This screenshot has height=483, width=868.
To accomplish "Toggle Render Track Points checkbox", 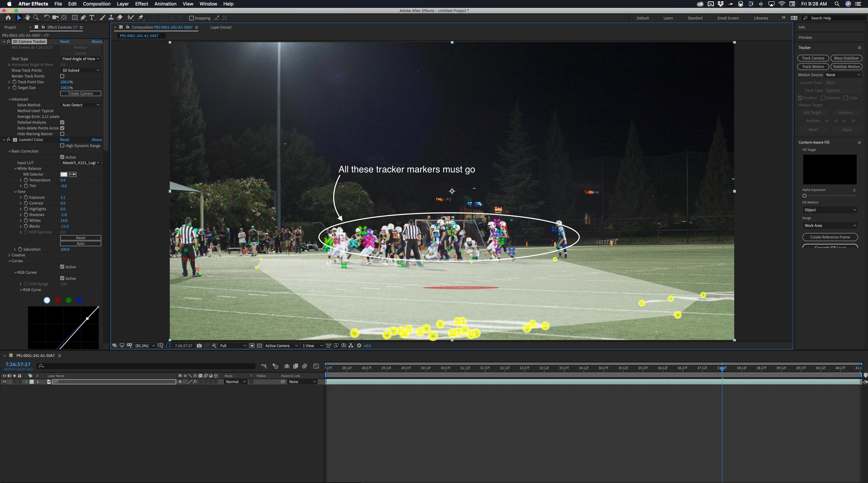I will (x=62, y=76).
